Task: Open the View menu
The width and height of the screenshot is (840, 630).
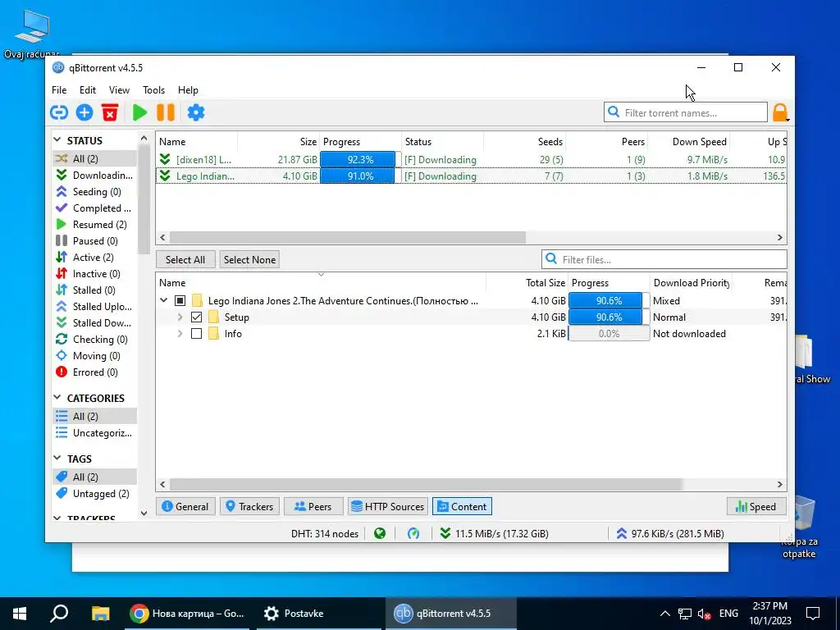Action: tap(119, 90)
